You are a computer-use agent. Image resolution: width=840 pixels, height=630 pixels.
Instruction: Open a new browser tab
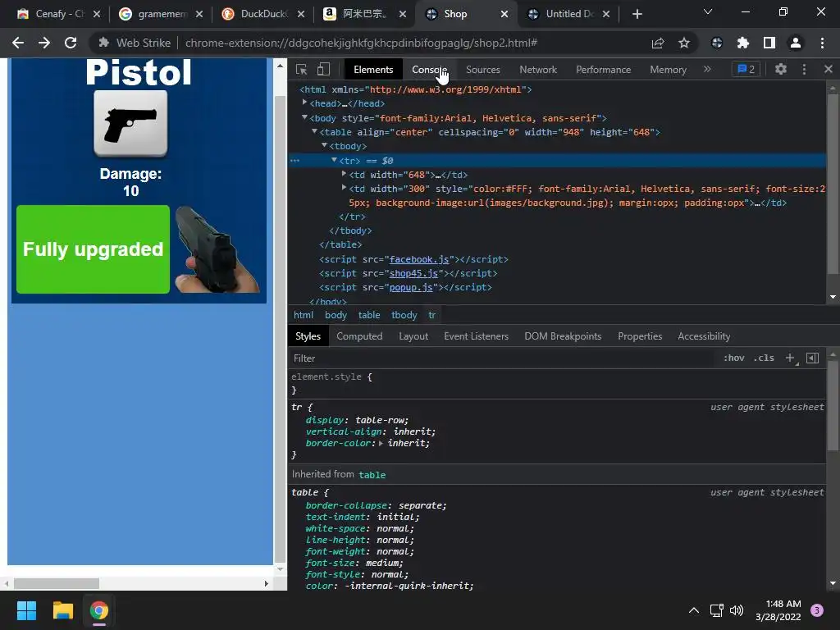click(637, 14)
